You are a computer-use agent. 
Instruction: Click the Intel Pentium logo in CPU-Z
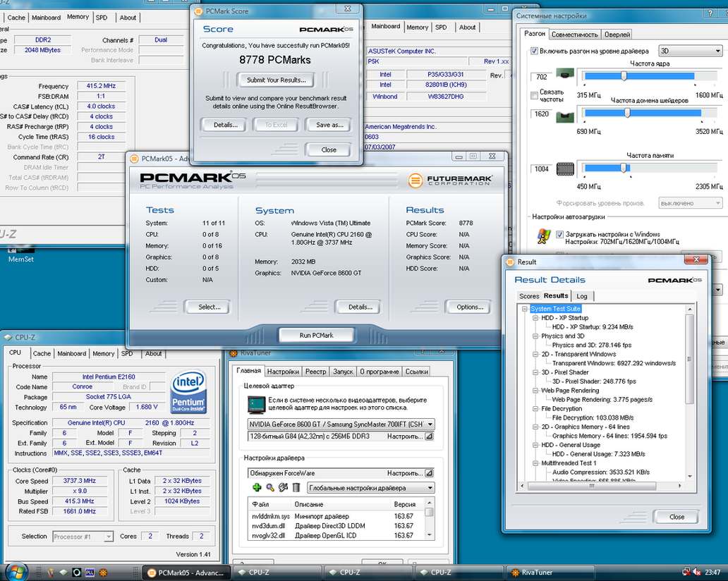pos(188,391)
